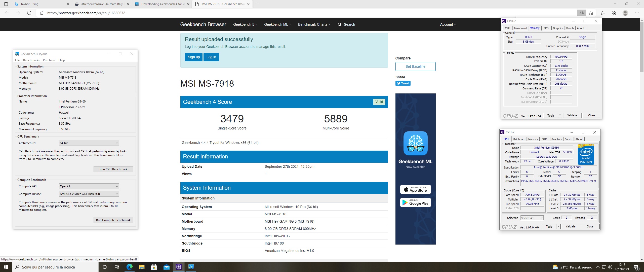Switch to Geekbench 4 taskbar icon
Image resolution: width=644 pixels, height=272 pixels.
coord(191,267)
